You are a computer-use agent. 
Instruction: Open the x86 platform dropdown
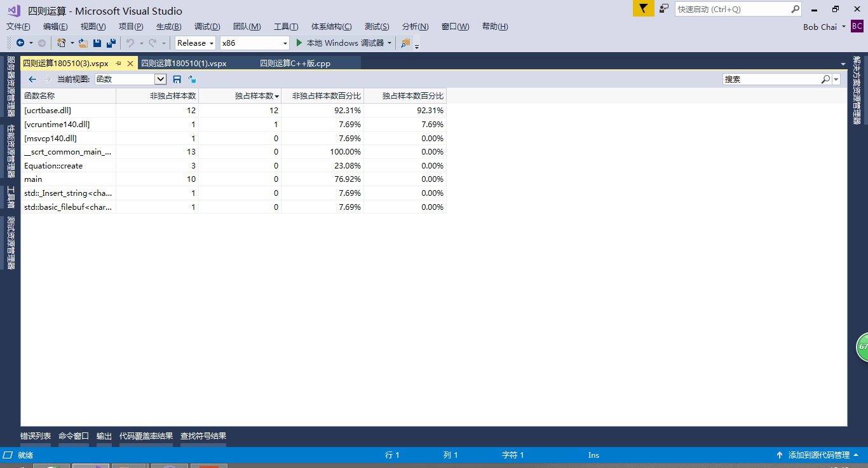pyautogui.click(x=254, y=43)
